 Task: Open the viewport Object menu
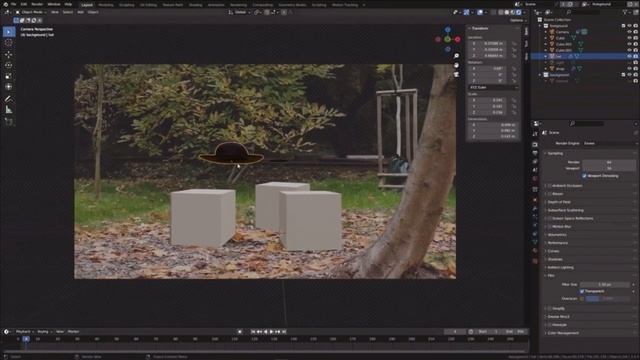coord(93,12)
